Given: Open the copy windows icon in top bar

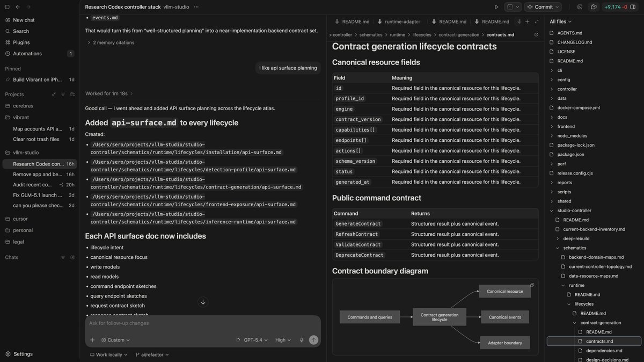Looking at the screenshot, I should pos(594,7).
